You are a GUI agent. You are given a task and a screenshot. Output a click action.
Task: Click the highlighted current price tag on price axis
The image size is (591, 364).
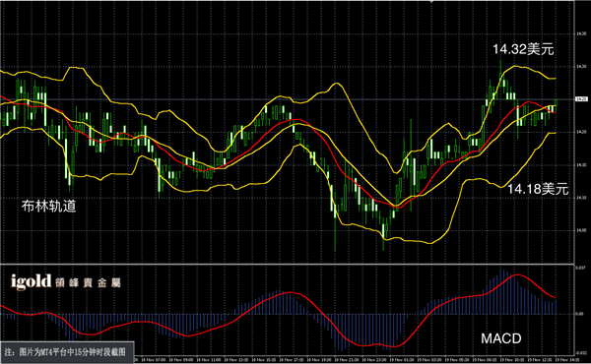581,99
